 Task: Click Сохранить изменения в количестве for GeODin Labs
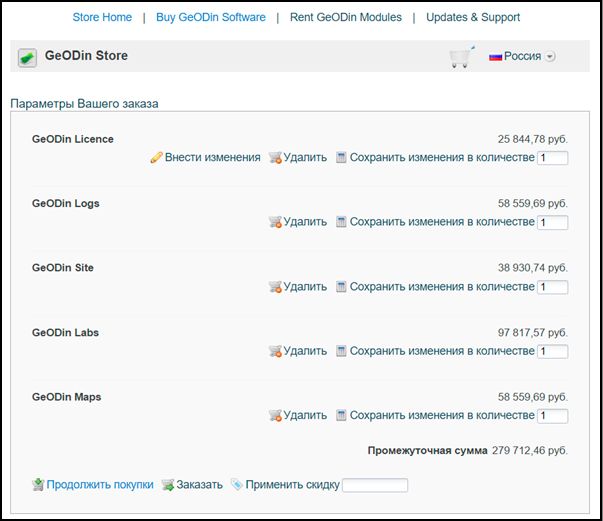[x=442, y=351]
